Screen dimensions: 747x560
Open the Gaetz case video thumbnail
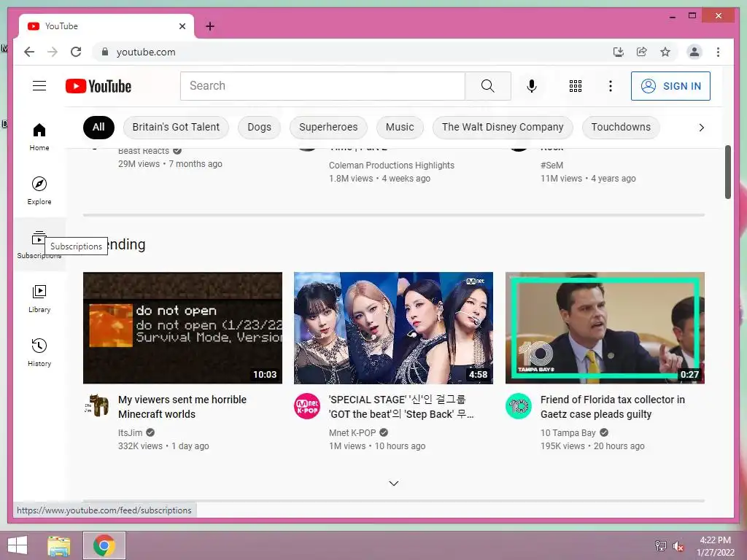point(605,328)
